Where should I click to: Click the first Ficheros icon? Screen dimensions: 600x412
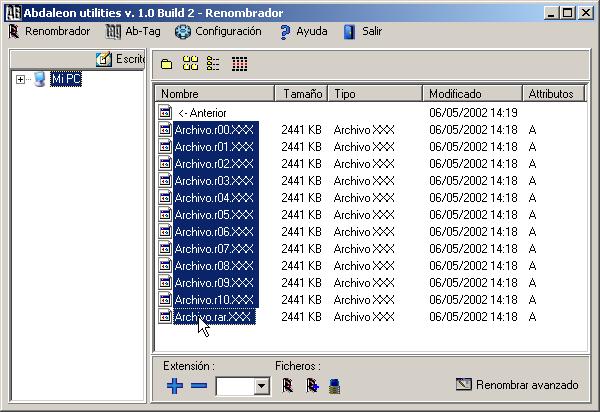pos(287,385)
